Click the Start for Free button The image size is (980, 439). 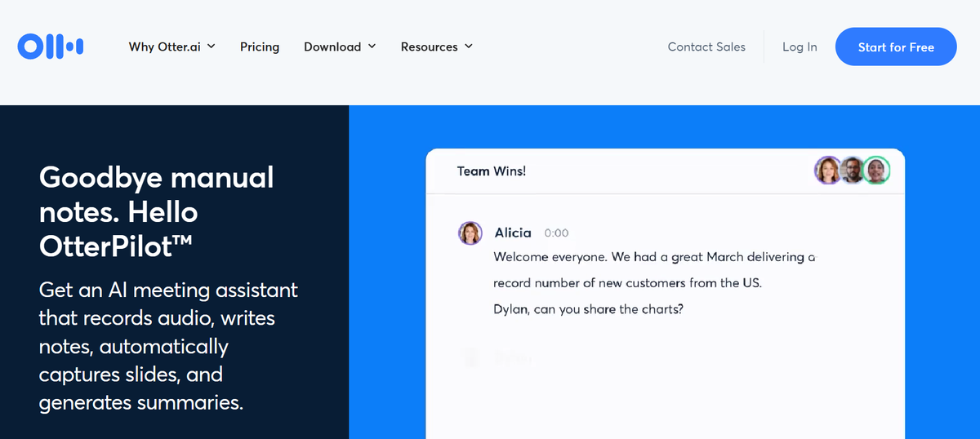896,47
